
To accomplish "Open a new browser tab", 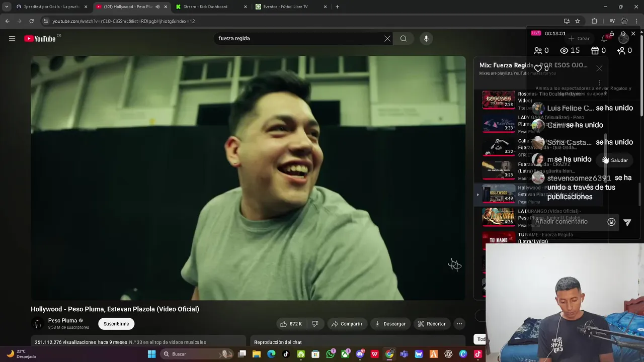I will point(337,7).
